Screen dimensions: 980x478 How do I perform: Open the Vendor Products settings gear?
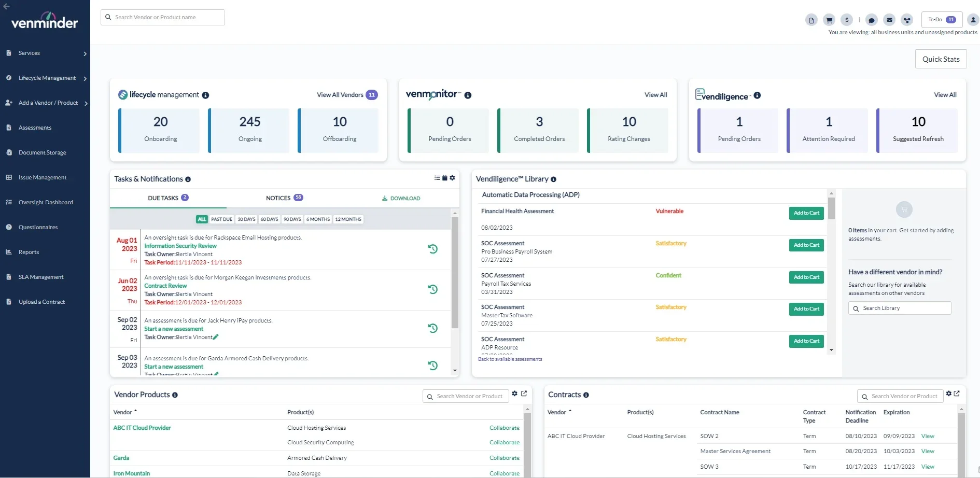click(x=514, y=393)
